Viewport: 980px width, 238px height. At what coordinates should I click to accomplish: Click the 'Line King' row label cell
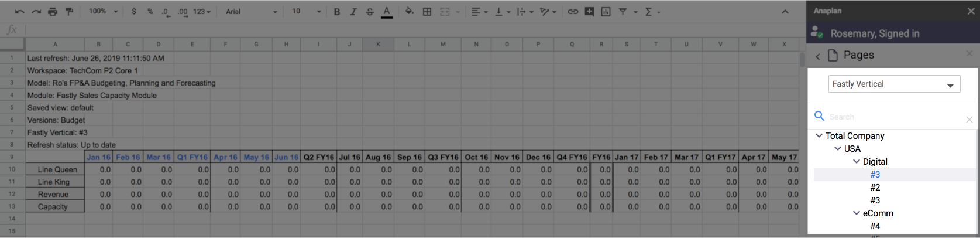coord(56,182)
